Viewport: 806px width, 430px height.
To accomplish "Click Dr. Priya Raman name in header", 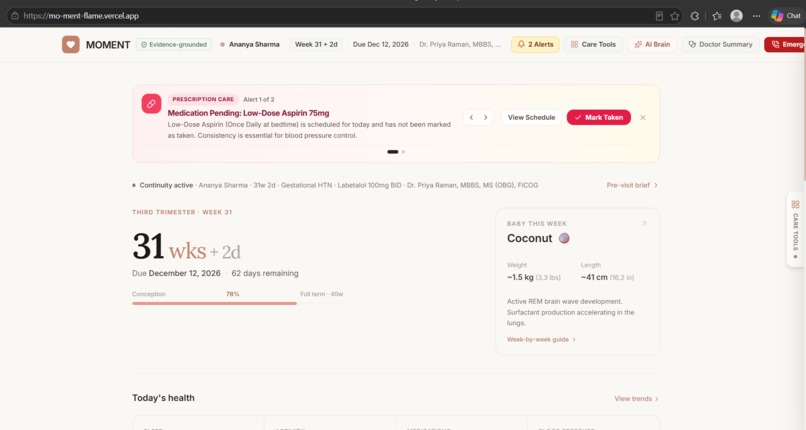I will coord(460,45).
